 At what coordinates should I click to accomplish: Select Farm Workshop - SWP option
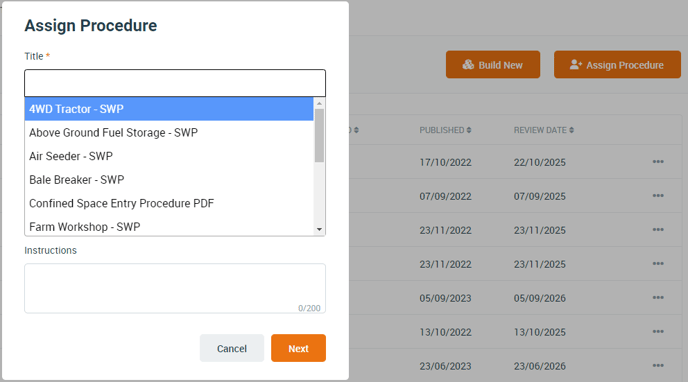click(169, 227)
